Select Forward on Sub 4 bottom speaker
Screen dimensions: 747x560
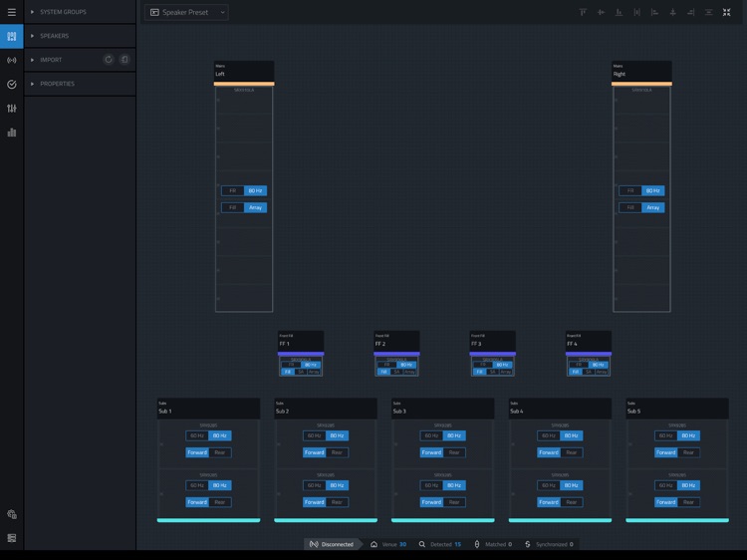point(549,502)
